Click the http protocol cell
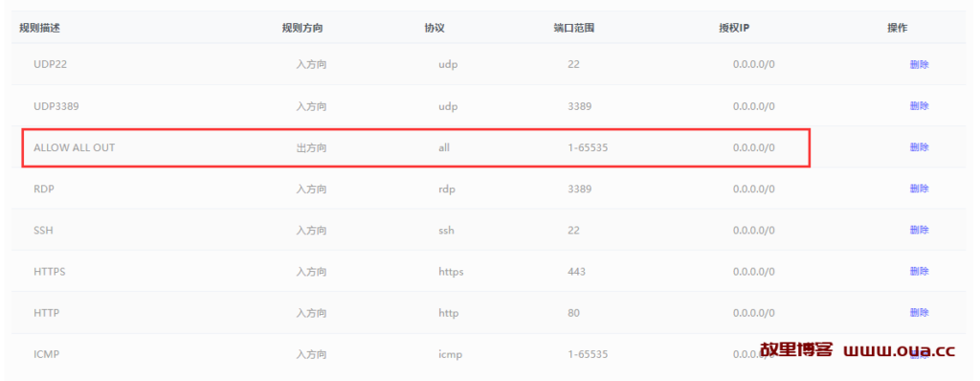Viewport: 980px width, 381px height. [x=449, y=313]
